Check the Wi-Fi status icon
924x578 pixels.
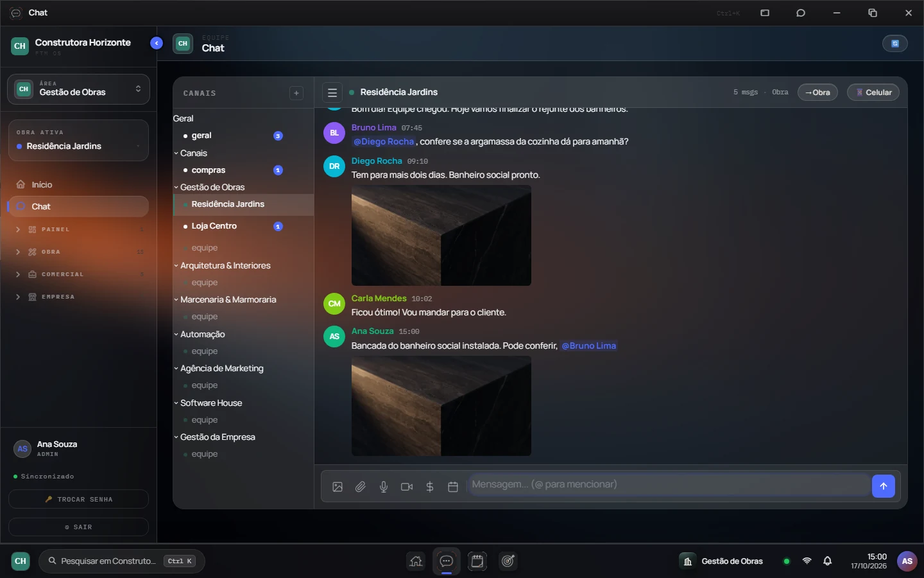point(807,561)
